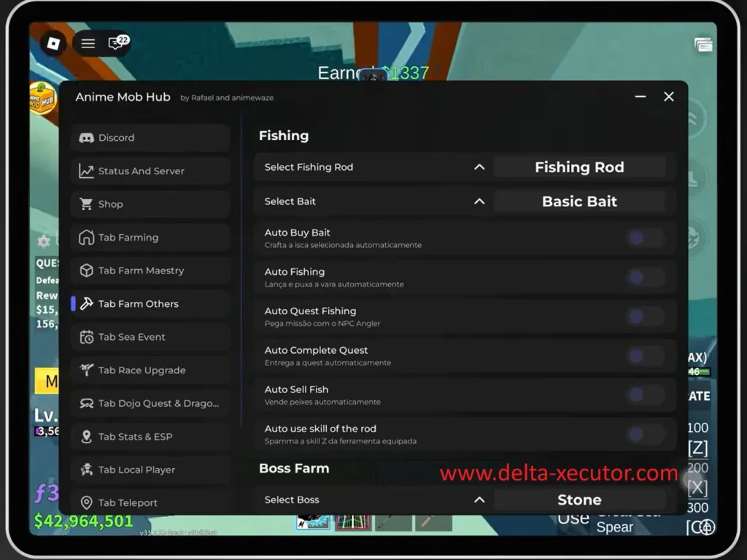Click the Tab Sea Event calendar icon

tap(86, 337)
